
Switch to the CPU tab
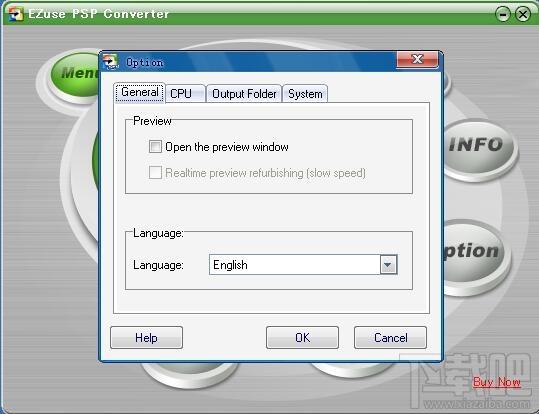point(185,94)
